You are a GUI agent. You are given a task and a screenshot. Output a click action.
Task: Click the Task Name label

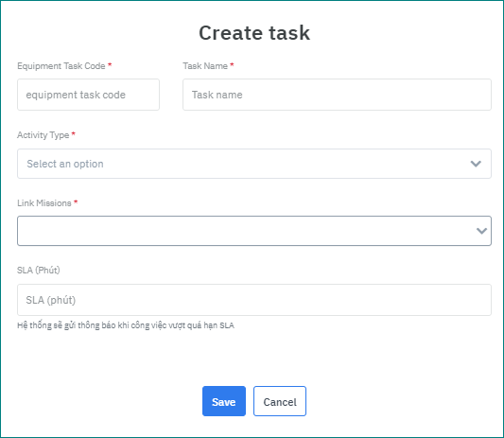205,66
